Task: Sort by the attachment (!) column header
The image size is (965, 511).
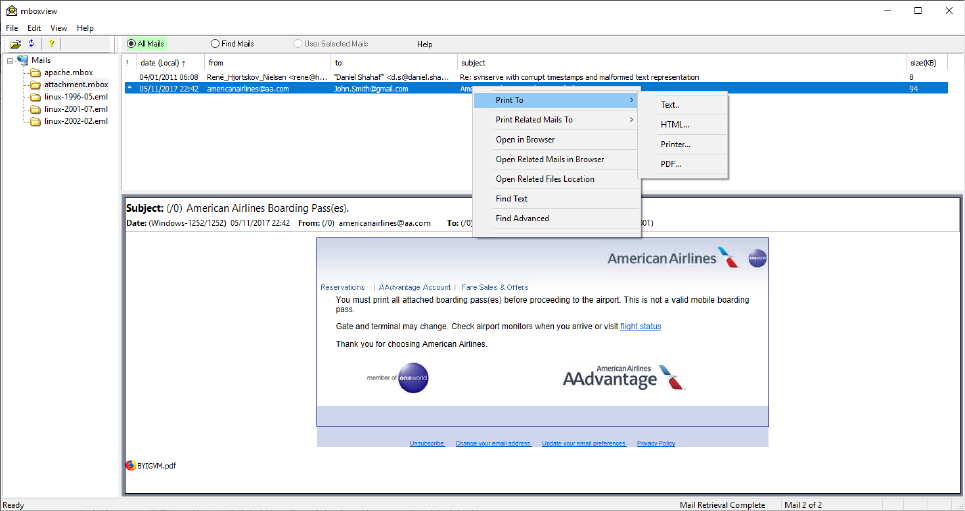Action: click(129, 63)
